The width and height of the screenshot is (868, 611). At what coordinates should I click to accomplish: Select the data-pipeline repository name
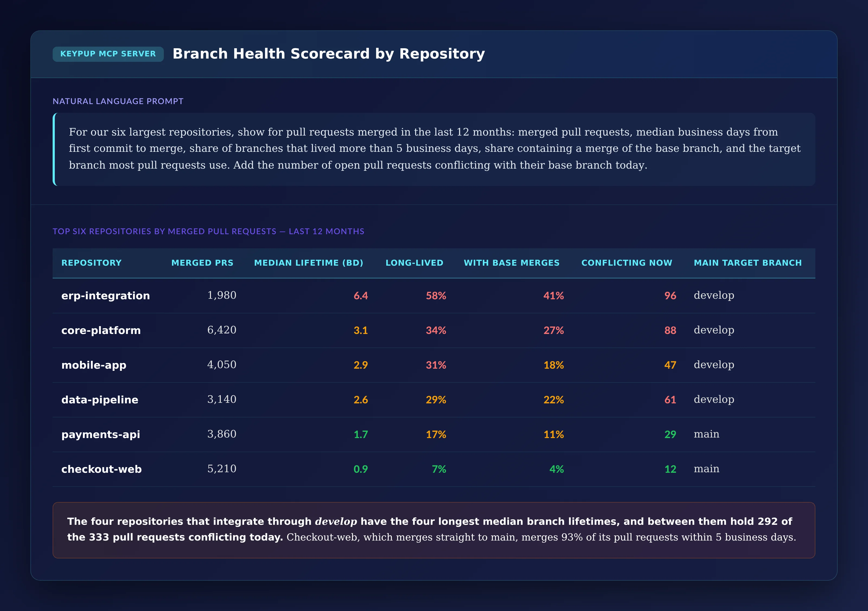100,400
